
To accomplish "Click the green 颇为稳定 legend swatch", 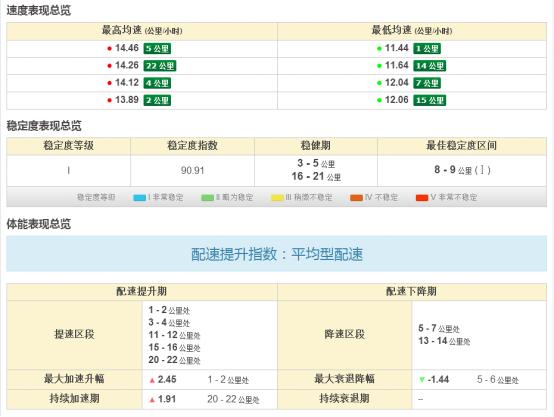I will pos(207,198).
